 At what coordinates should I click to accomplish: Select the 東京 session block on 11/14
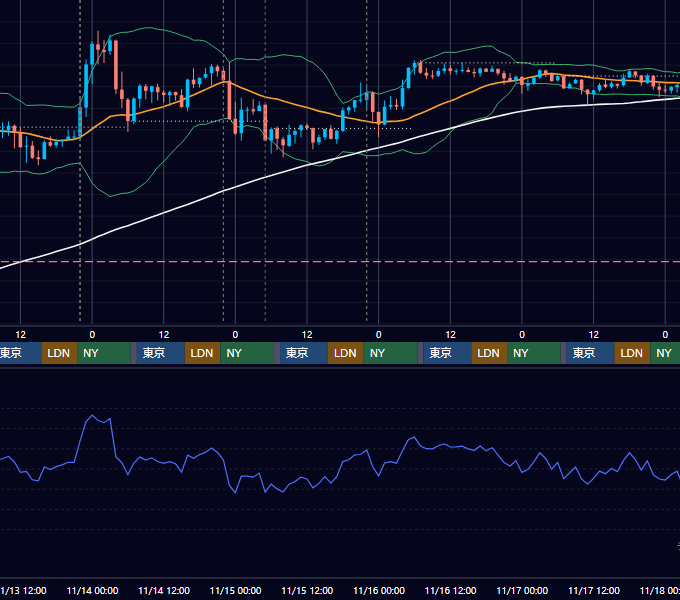(x=160, y=353)
